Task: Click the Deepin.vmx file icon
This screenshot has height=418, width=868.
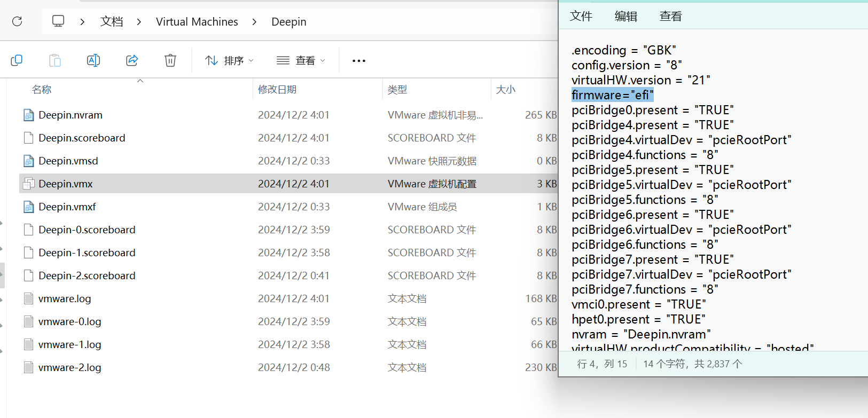Action: (29, 184)
